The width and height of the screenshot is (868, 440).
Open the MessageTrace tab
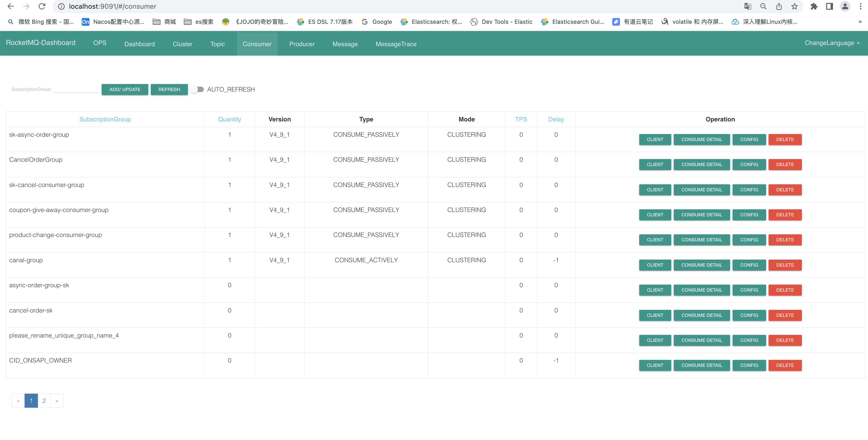pos(396,44)
